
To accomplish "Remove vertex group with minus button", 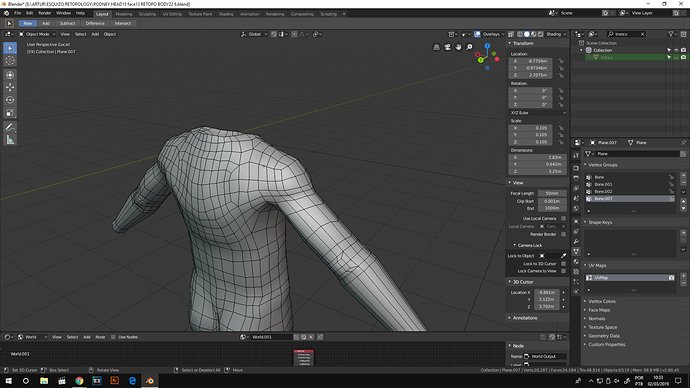I will [683, 182].
